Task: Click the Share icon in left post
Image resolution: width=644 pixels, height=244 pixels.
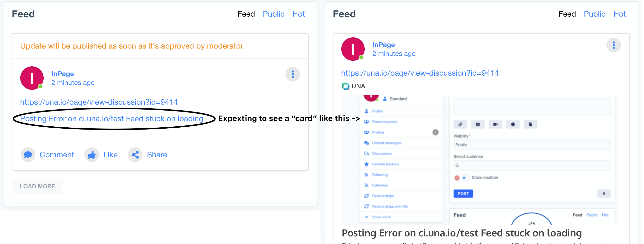Action: (x=135, y=155)
